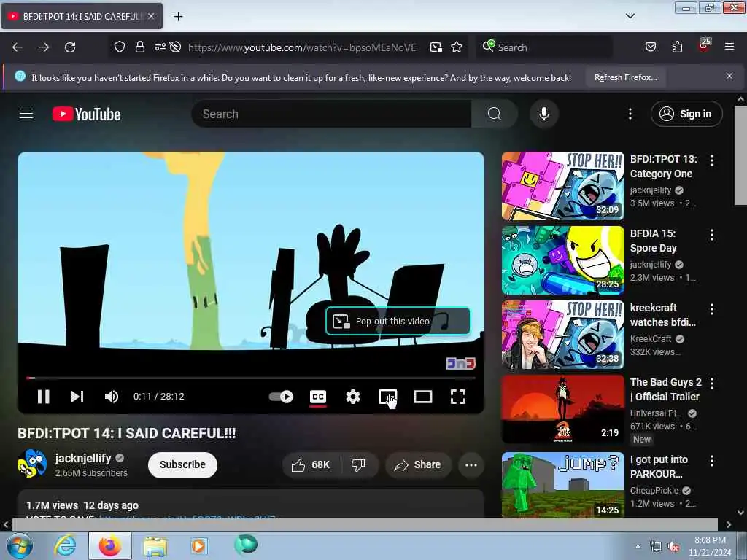Pause the video with the pause button
The image size is (747, 560).
click(x=43, y=397)
